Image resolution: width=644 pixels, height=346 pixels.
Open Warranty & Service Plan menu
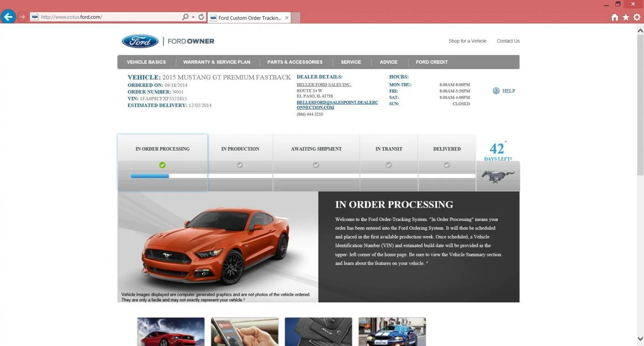pos(217,62)
